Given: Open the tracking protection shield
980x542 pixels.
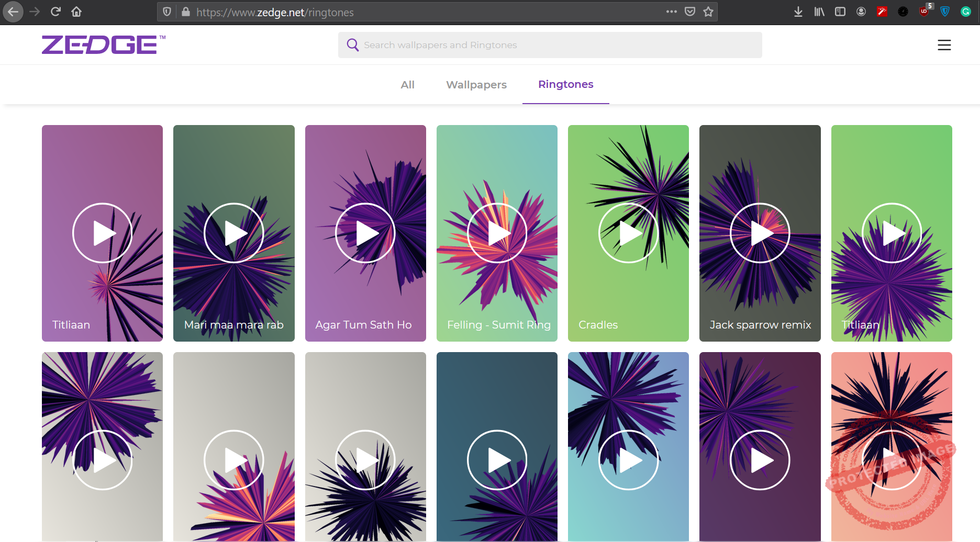Looking at the screenshot, I should (x=166, y=12).
